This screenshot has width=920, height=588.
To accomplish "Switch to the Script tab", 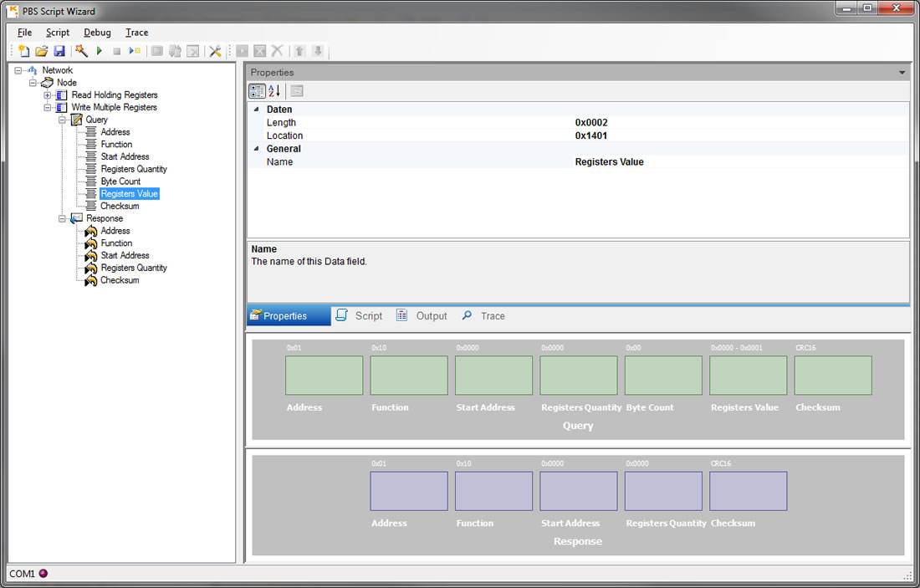I will tap(367, 316).
